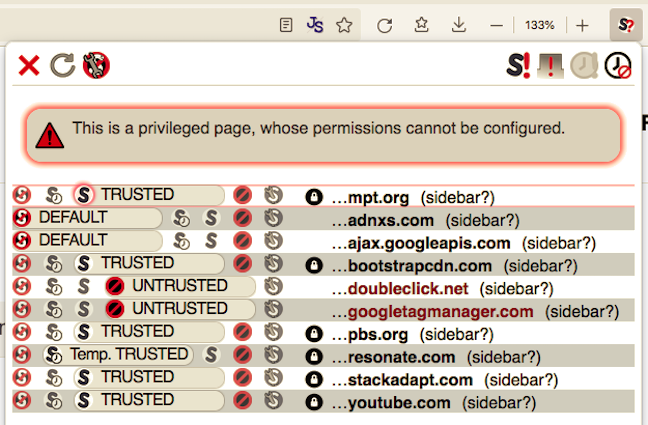Image resolution: width=648 pixels, height=425 pixels.
Task: Choose Custom preset for googletagmanager.com
Action: coord(274,309)
